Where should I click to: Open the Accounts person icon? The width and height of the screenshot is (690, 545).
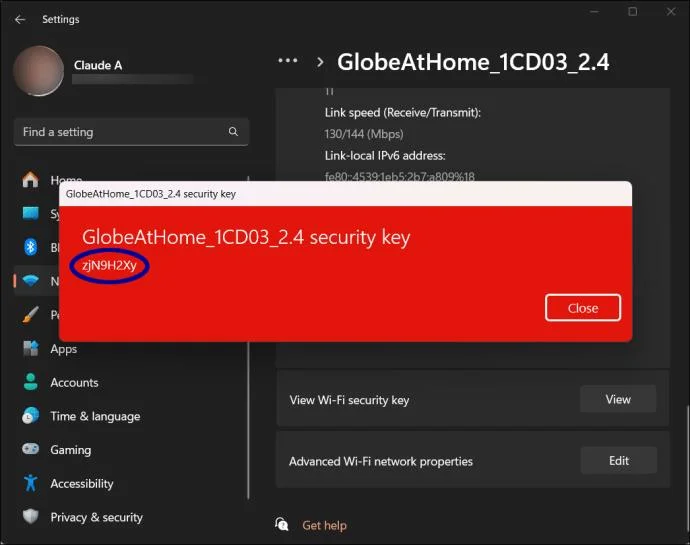(x=30, y=382)
